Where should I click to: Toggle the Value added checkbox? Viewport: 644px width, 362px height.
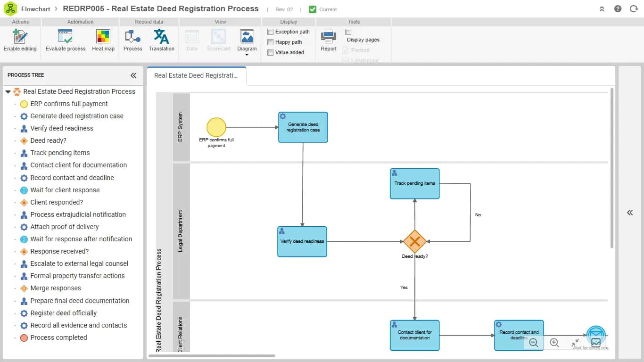point(271,52)
